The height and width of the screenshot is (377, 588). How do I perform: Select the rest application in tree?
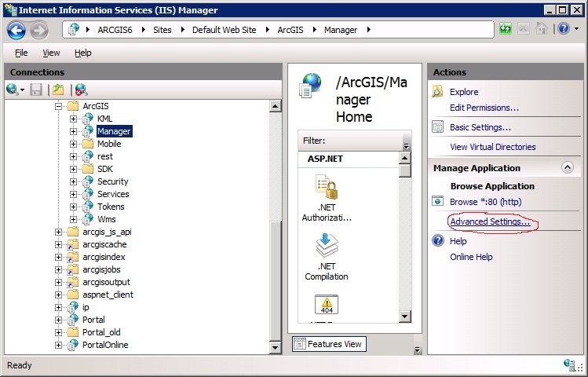coord(105,156)
